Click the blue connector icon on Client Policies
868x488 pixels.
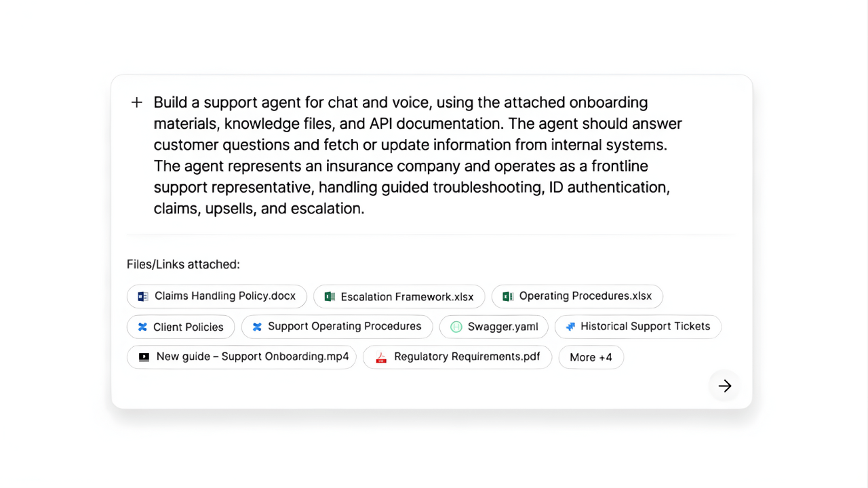pyautogui.click(x=142, y=327)
